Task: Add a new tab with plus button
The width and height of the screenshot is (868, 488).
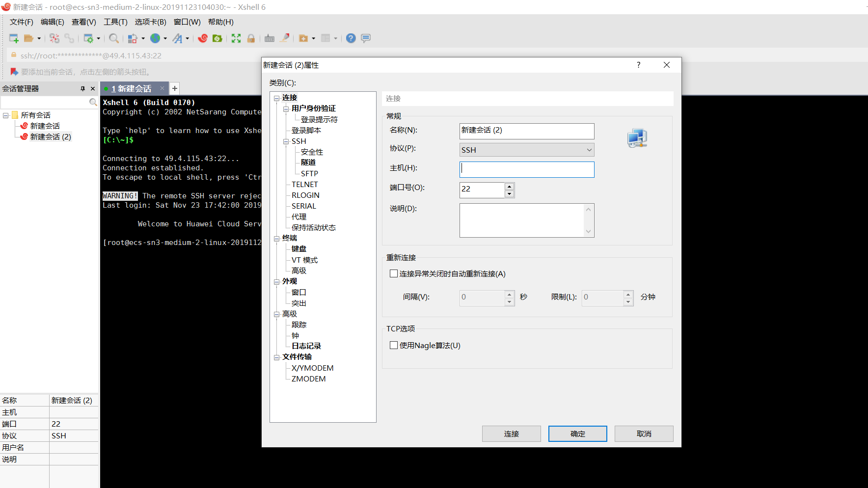Action: [x=175, y=88]
